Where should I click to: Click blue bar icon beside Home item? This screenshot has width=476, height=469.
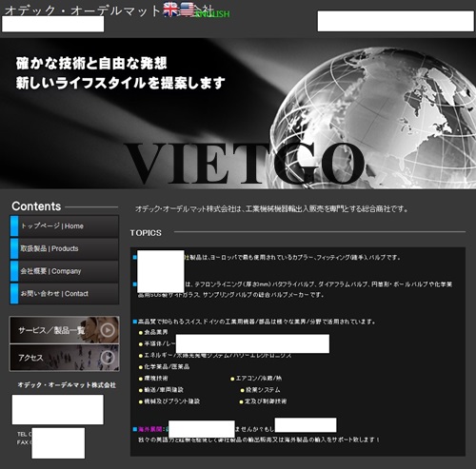[14, 226]
